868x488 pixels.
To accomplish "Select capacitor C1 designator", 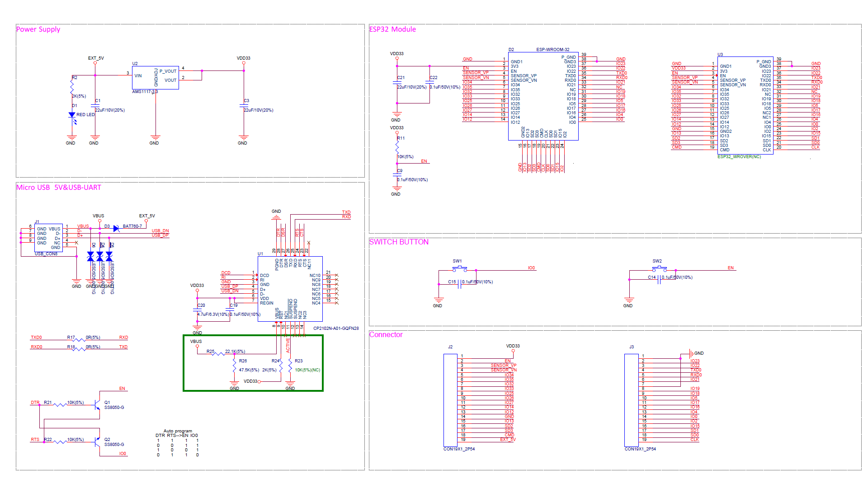I will click(98, 101).
